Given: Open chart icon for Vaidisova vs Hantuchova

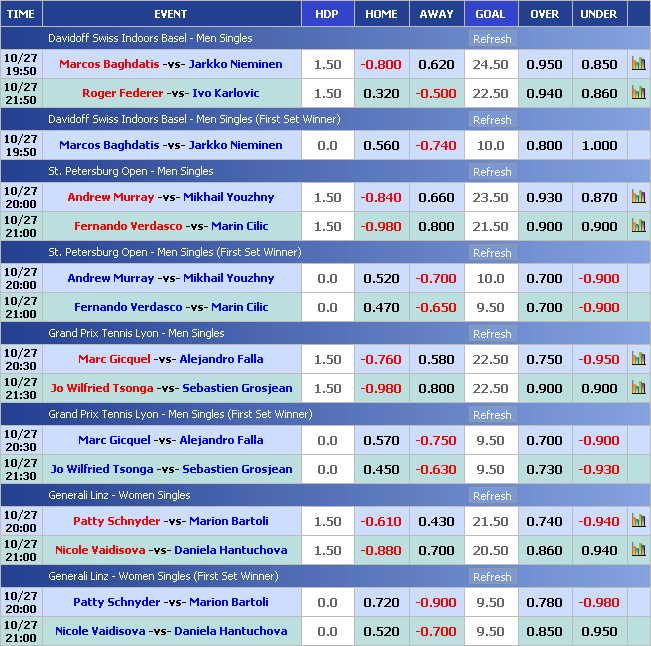Looking at the screenshot, I should click(638, 550).
